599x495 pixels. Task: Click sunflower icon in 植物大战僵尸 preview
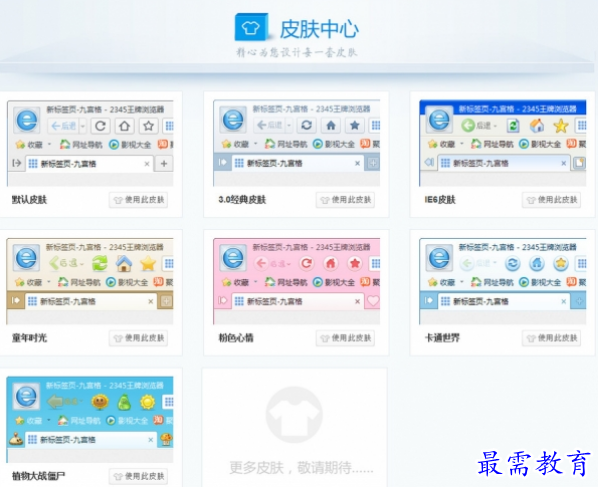click(x=100, y=402)
